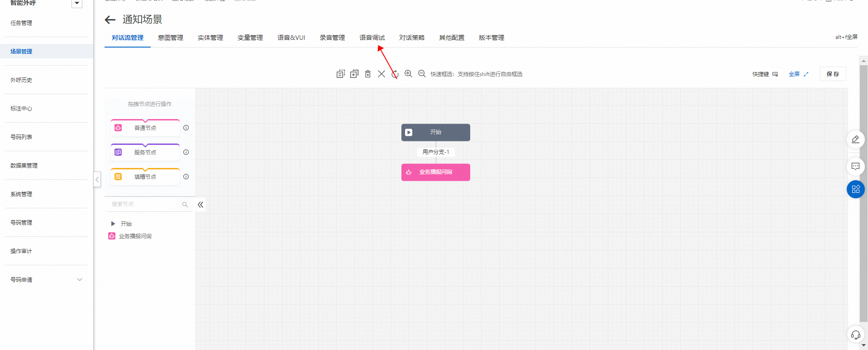This screenshot has height=350, width=868.
Task: Click the headset customer service icon
Action: click(855, 335)
